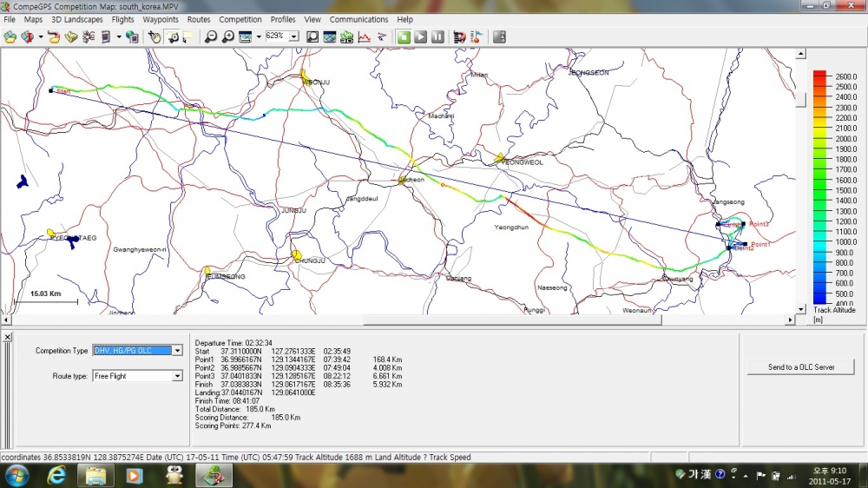Click the map with red marker icon
Image resolution: width=868 pixels, height=488 pixels.
pyautogui.click(x=27, y=37)
